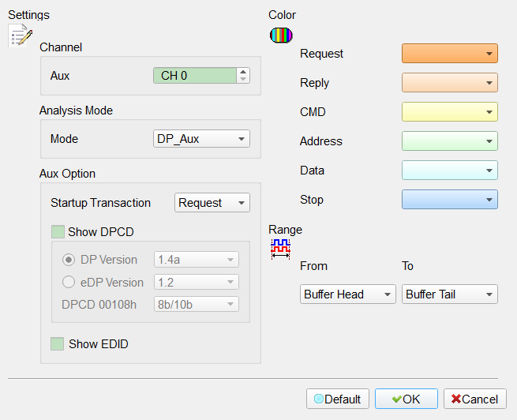Click the Cancel button
Screen dimensions: 517x420
[475, 399]
